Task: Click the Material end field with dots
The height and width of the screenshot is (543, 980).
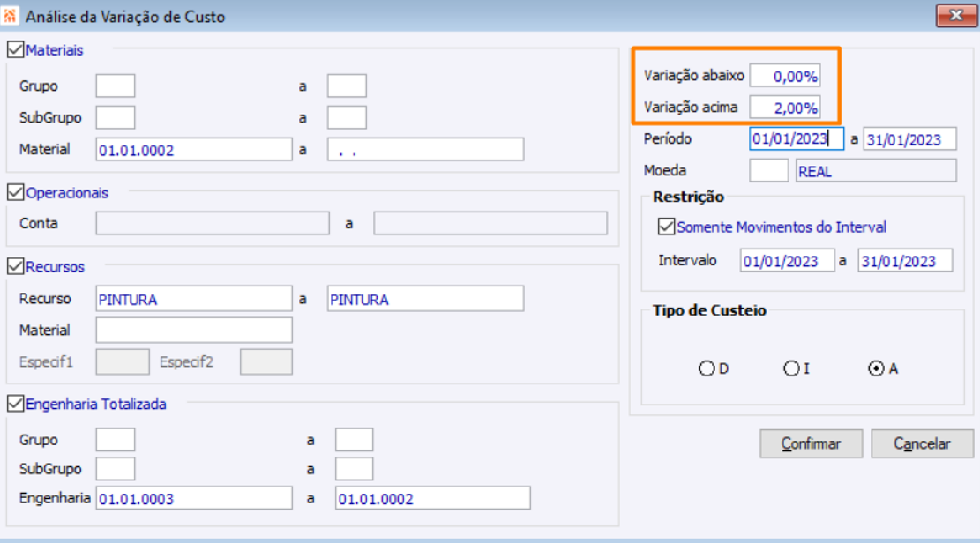Action: point(426,149)
